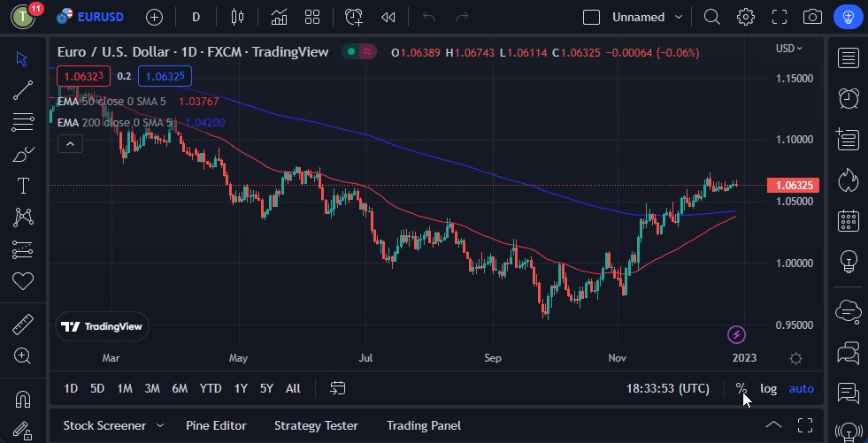Click the Replay rewind icon
The width and height of the screenshot is (868, 443).
388,17
